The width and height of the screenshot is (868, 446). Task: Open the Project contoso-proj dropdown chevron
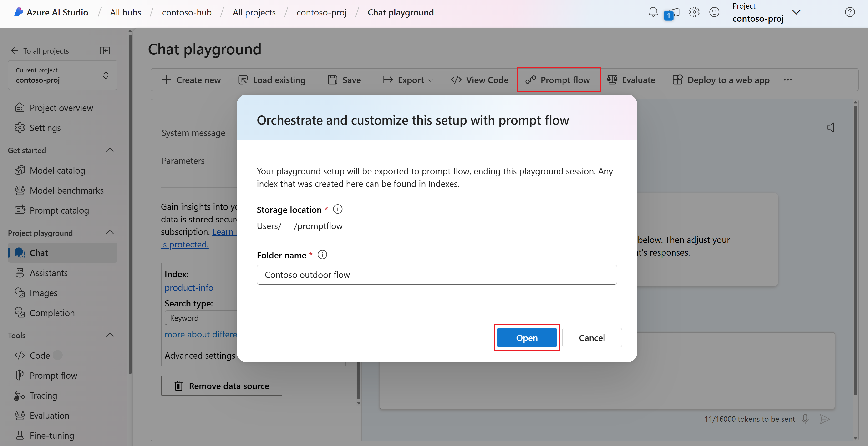(x=796, y=12)
